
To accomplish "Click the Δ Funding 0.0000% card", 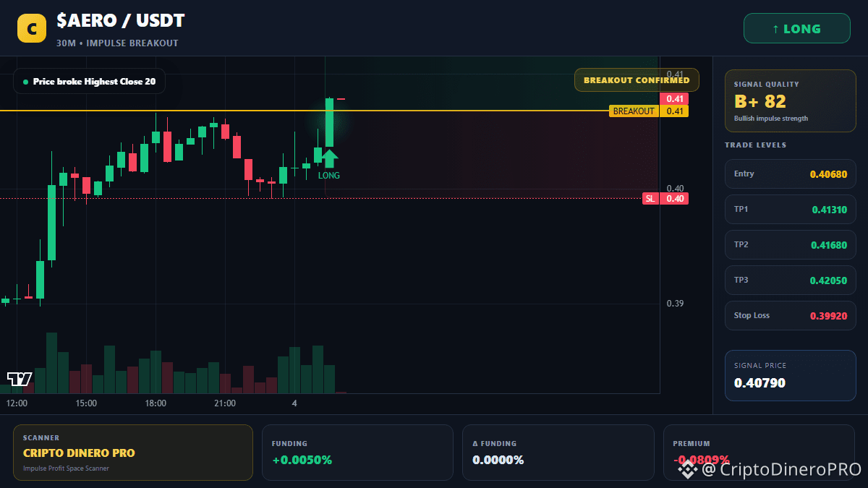I will tap(558, 453).
